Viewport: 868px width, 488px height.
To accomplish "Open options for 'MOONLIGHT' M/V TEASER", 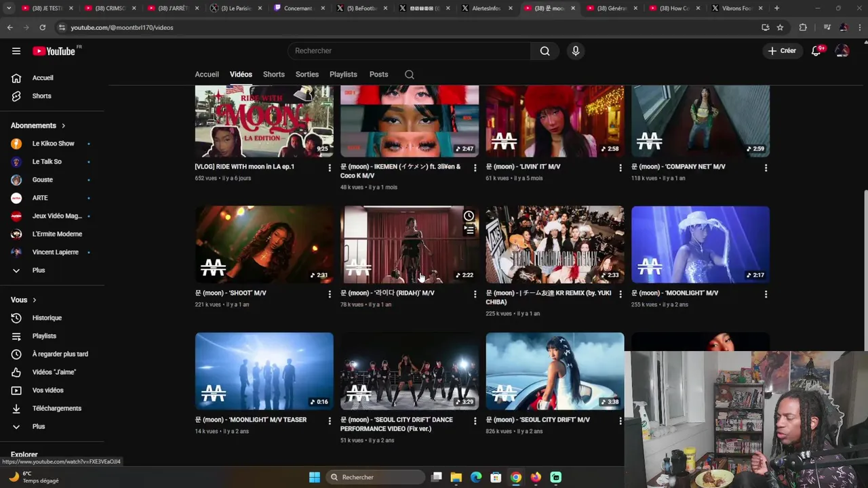I will (x=330, y=421).
